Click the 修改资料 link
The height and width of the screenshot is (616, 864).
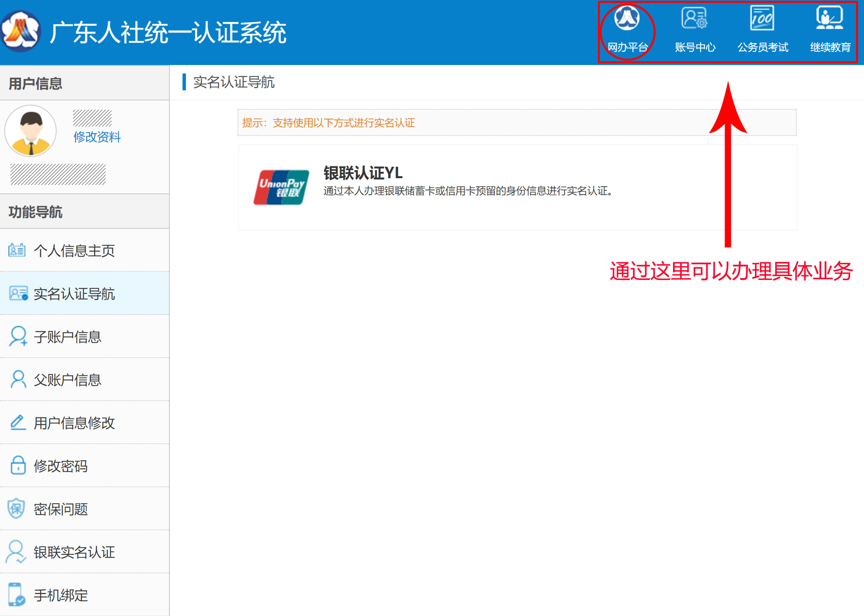click(x=97, y=137)
